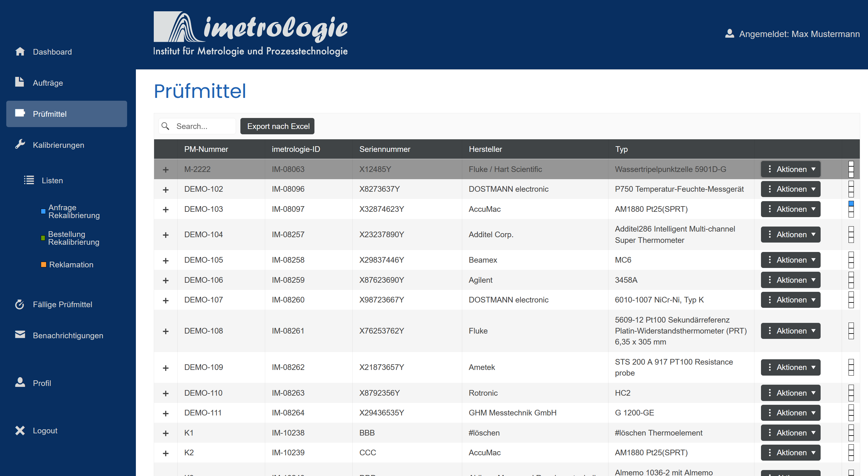Viewport: 868px width, 476px height.
Task: Click three-dots icon in K1 Aktionen button
Action: (x=769, y=433)
